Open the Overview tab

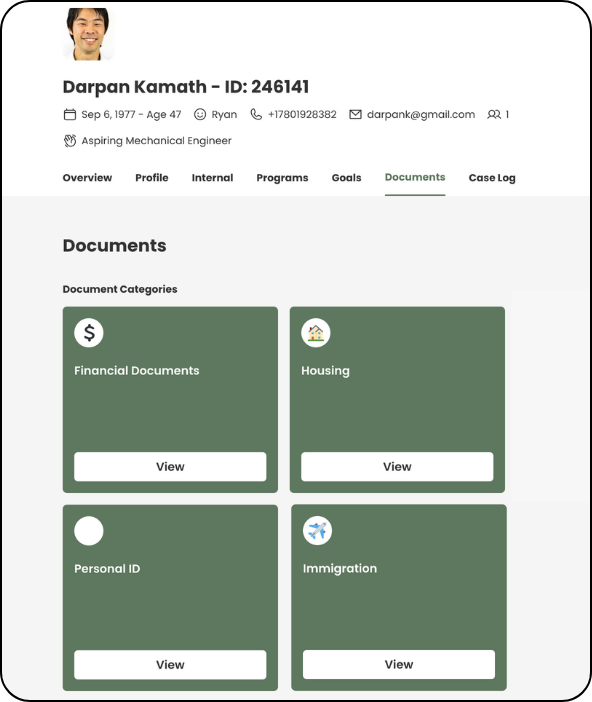coord(87,178)
